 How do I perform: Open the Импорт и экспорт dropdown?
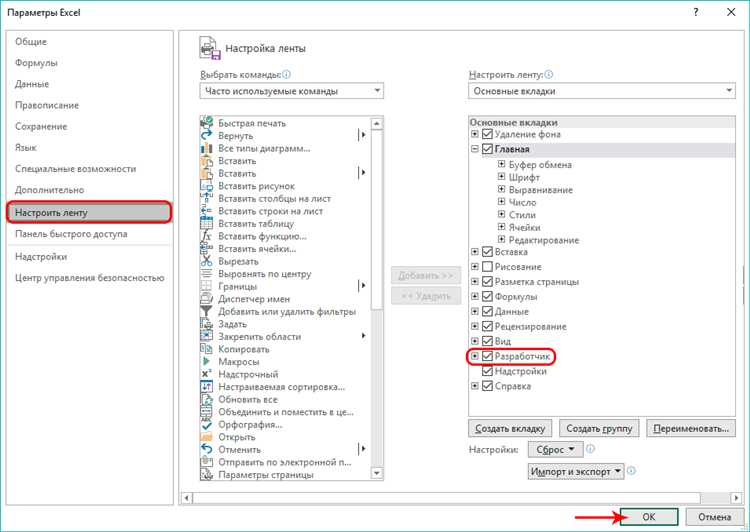click(x=576, y=471)
